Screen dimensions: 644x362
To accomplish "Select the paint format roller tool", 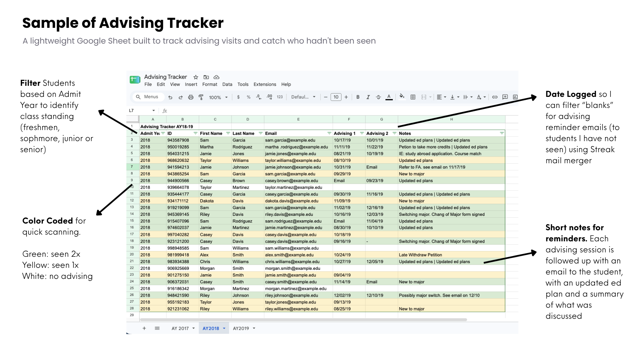I will point(201,97).
